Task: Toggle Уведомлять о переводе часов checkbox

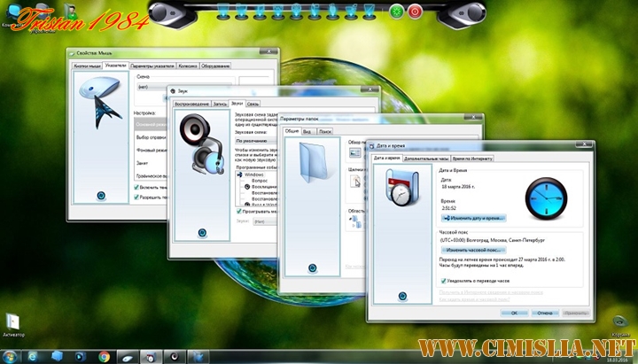Action: pyautogui.click(x=443, y=280)
